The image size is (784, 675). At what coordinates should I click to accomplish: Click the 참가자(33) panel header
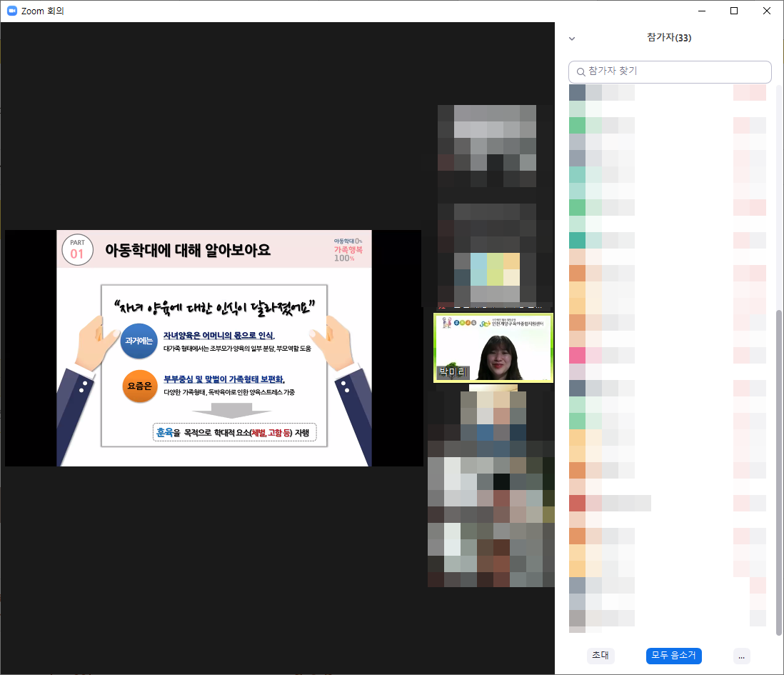pos(668,38)
